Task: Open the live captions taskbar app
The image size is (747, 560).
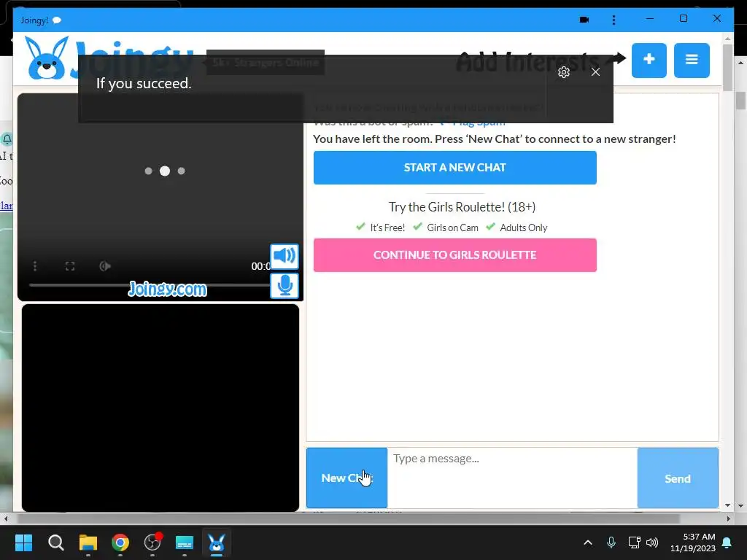Action: [x=185, y=542]
